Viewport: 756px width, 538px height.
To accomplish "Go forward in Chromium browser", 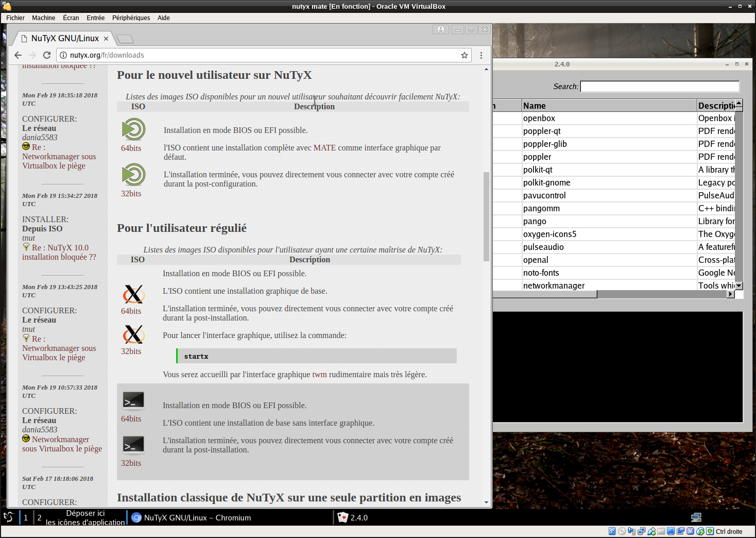I will (x=32, y=55).
